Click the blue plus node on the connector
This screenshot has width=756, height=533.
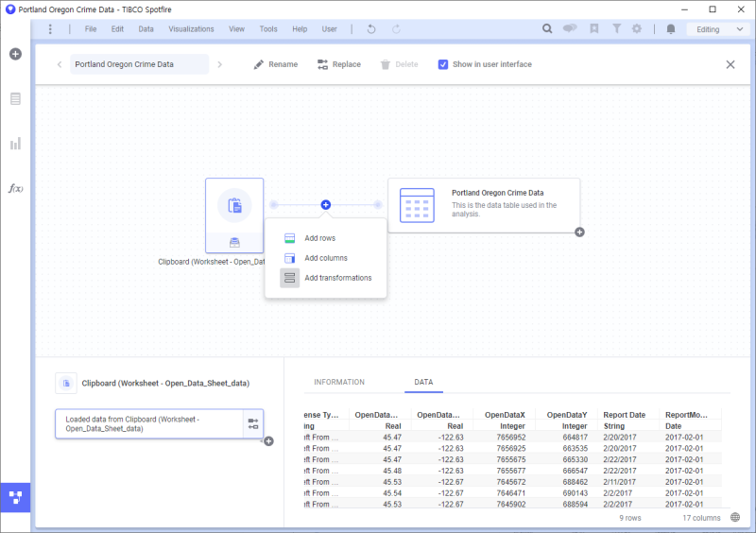click(325, 204)
